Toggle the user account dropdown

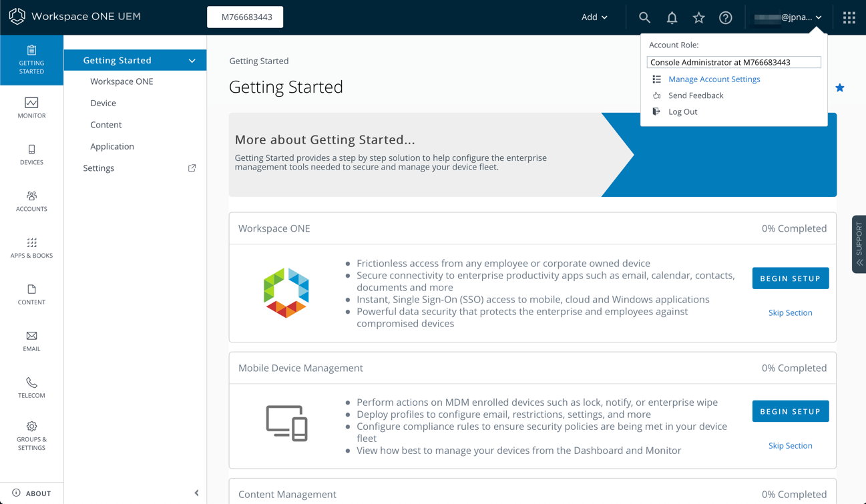(788, 17)
